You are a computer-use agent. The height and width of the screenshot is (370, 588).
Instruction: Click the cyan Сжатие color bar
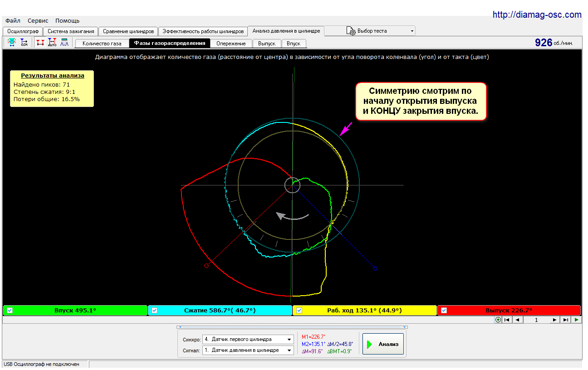click(220, 311)
